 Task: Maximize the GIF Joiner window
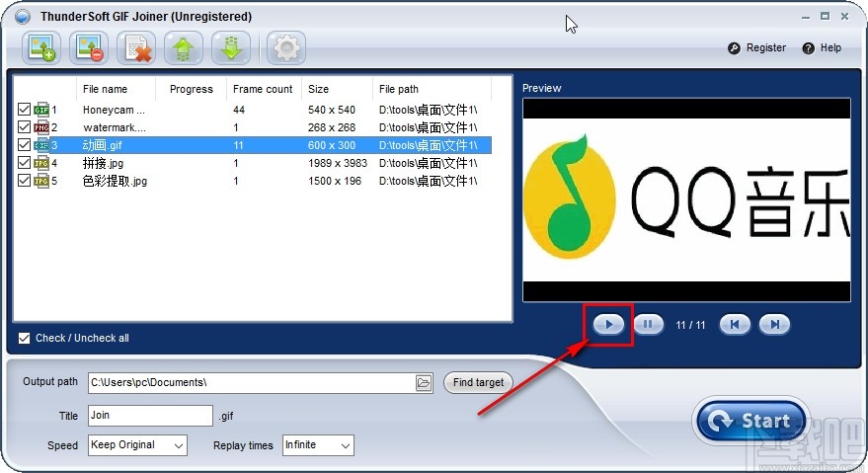[825, 17]
